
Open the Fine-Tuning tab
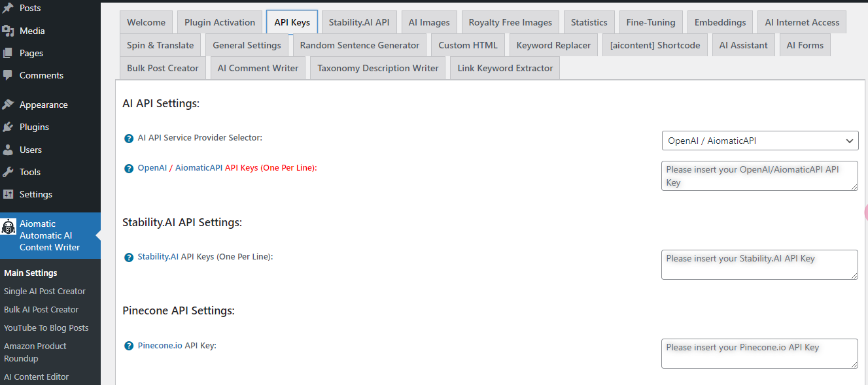coord(650,22)
